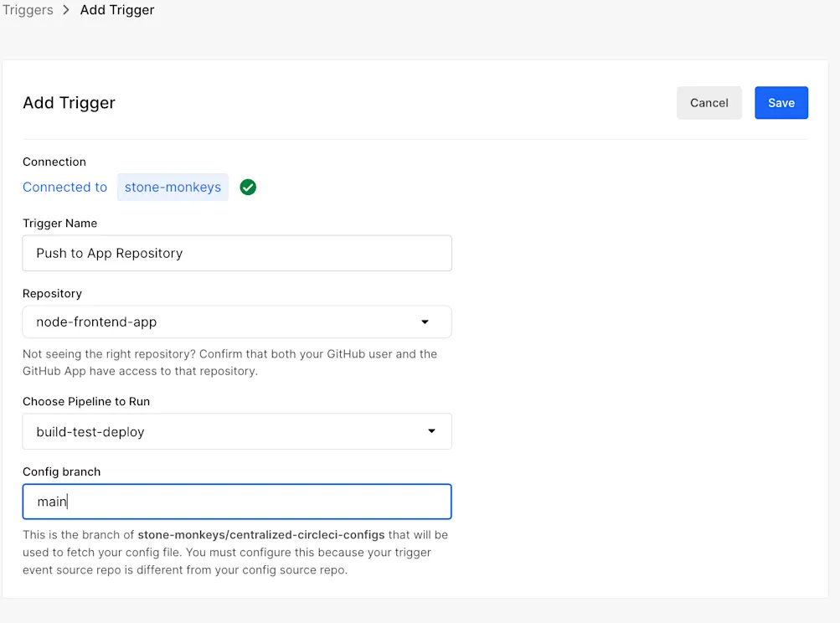Image resolution: width=840 pixels, height=623 pixels.
Task: Cancel adding the trigger
Action: pos(709,103)
